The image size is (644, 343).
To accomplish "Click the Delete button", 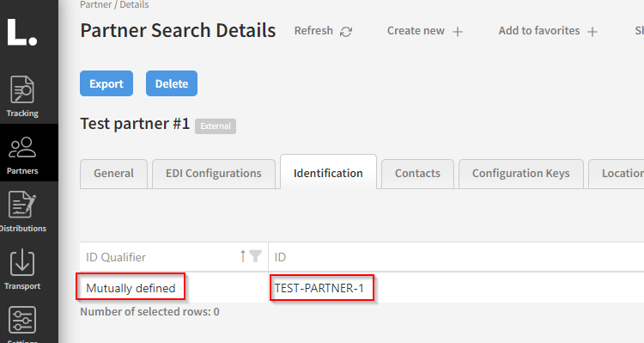I will tap(172, 83).
